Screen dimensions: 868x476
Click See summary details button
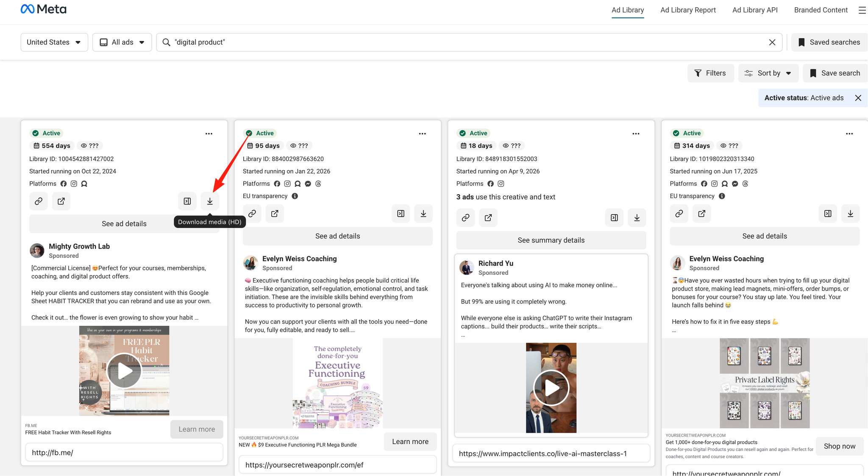pos(551,240)
